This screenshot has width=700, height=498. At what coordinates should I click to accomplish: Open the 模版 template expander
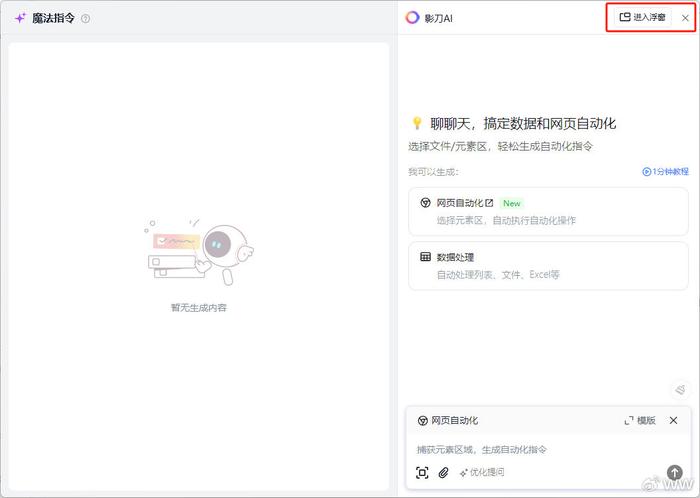tap(640, 420)
